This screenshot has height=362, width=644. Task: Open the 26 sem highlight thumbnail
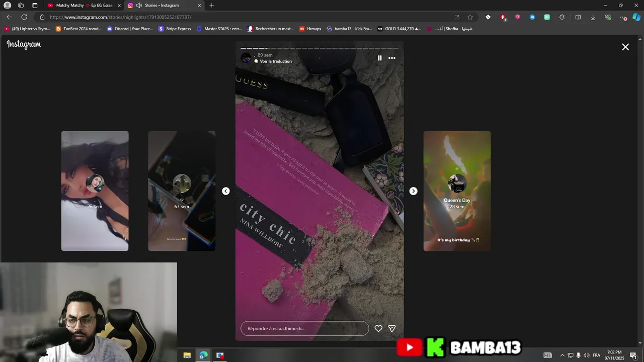95,191
